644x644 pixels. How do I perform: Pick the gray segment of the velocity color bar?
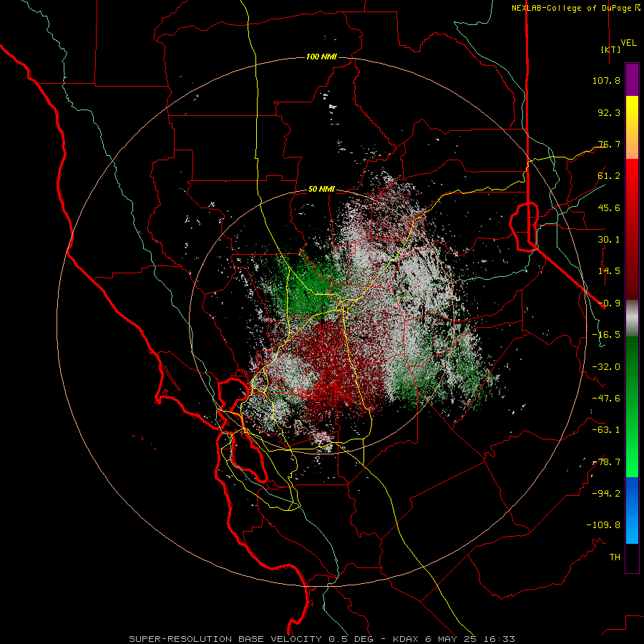coord(632,318)
